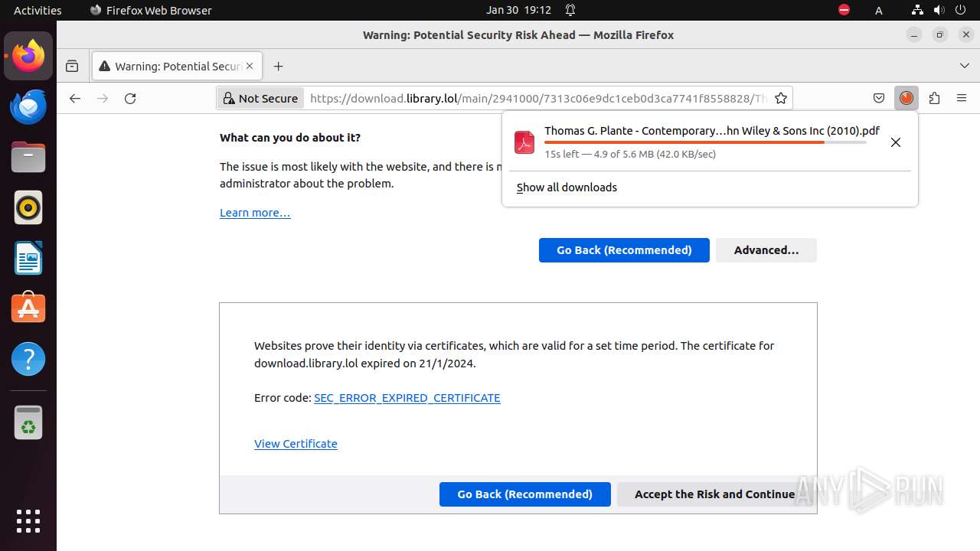Open the SEC_ERROR_EXPIRED_CERTIFICATE error code link
Viewport: 980px width, 551px height.
[x=407, y=398]
